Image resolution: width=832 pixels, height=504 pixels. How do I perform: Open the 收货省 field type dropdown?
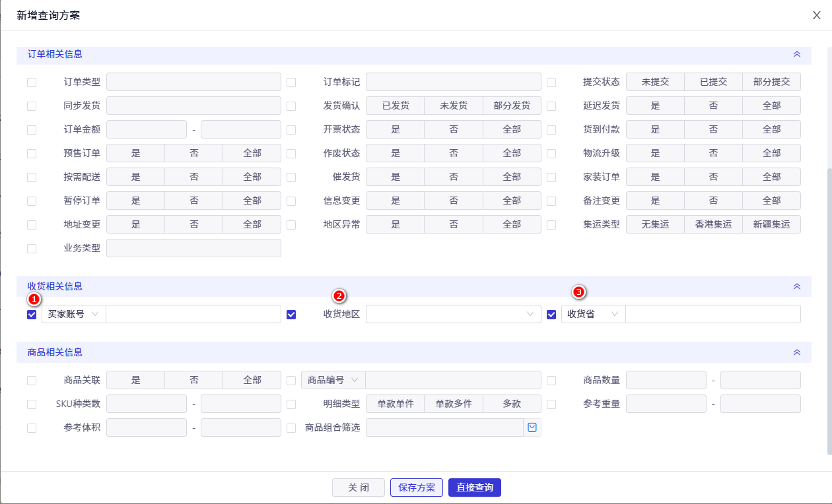coord(593,314)
